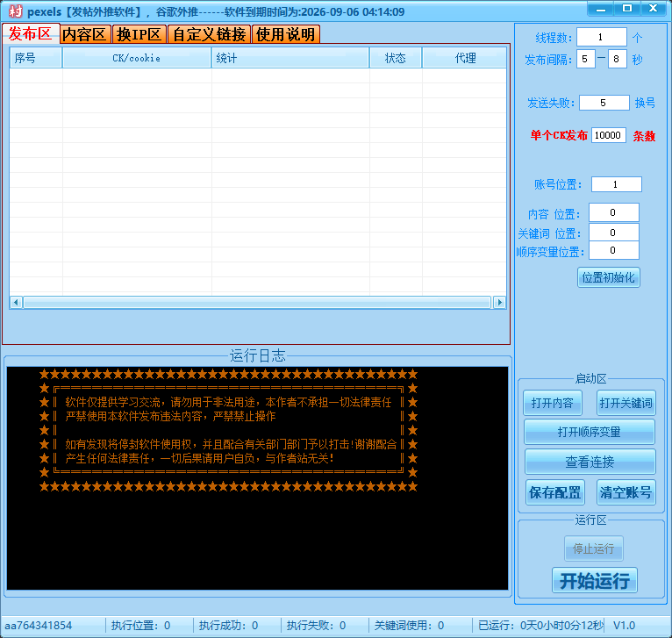Click the 清空账号 button
672x638 pixels.
tap(626, 491)
